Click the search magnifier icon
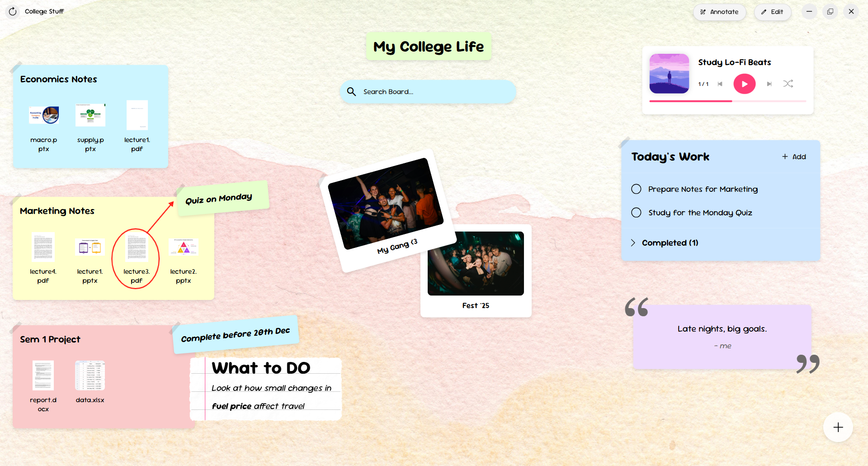The height and width of the screenshot is (466, 868). pos(351,92)
